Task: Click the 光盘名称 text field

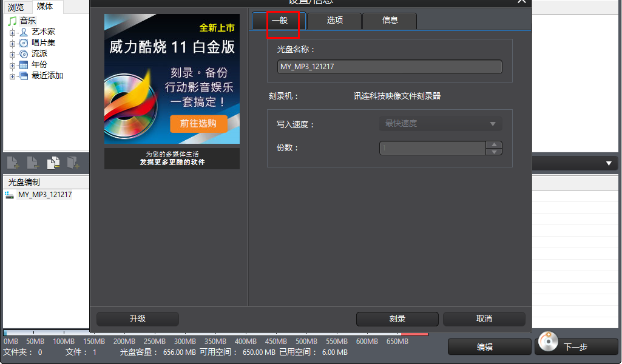Action: click(x=390, y=67)
